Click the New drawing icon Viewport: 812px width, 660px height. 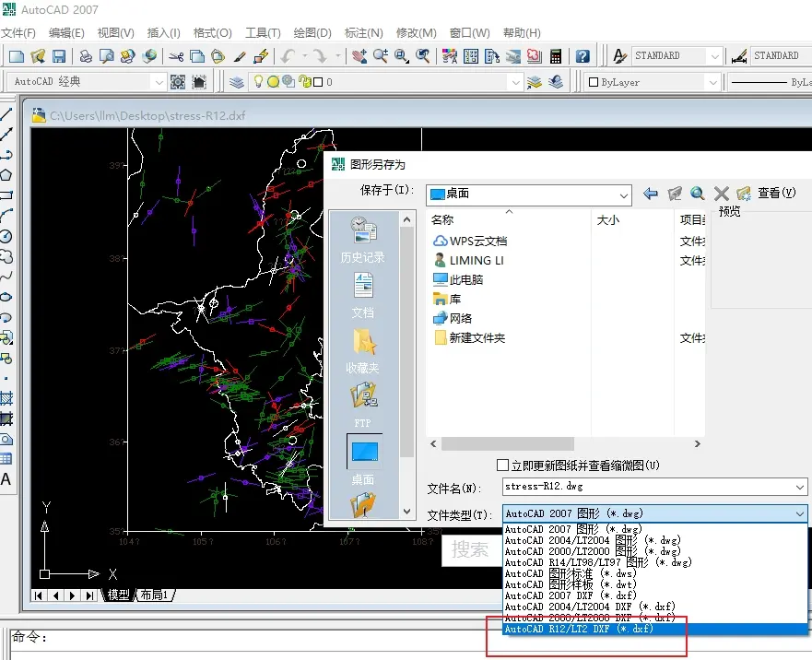[17, 56]
